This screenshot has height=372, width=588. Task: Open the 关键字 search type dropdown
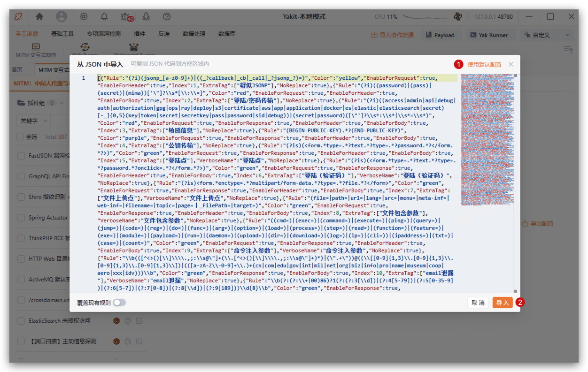point(34,121)
